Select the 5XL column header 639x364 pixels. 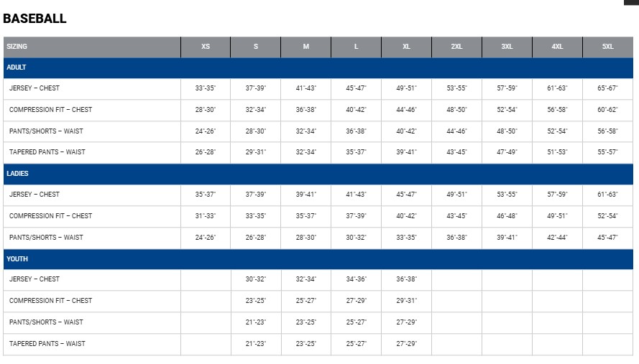click(607, 47)
